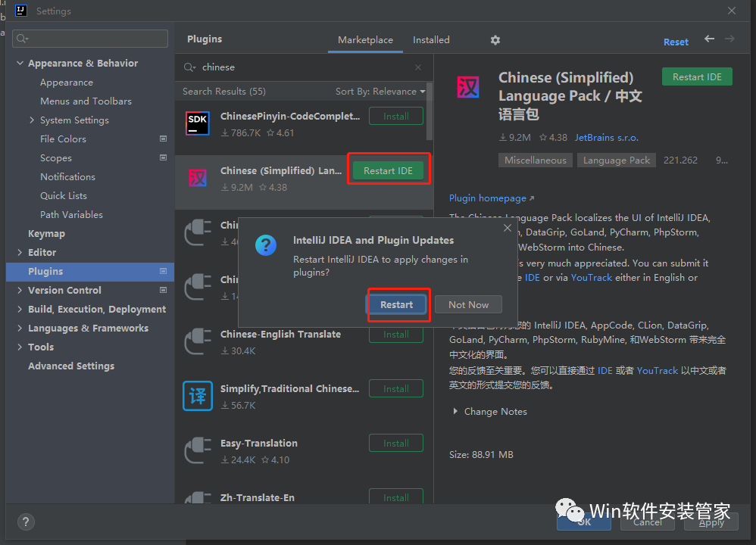Open Notifications settings
Image resolution: width=756 pixels, height=545 pixels.
pyautogui.click(x=67, y=177)
